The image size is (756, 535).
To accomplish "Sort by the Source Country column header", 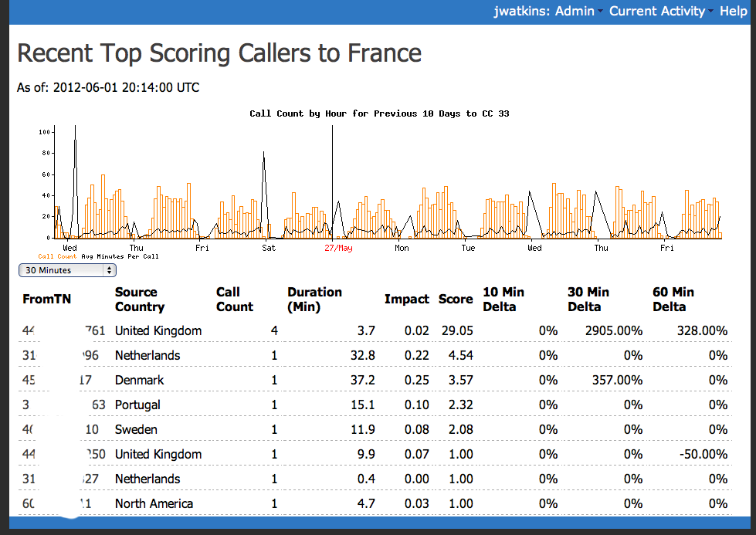I will pyautogui.click(x=139, y=300).
